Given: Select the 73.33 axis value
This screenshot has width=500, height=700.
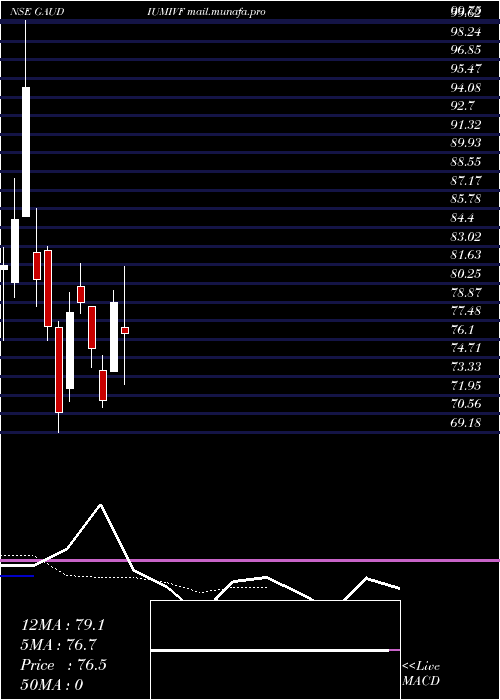Looking at the screenshot, I should click(466, 367).
